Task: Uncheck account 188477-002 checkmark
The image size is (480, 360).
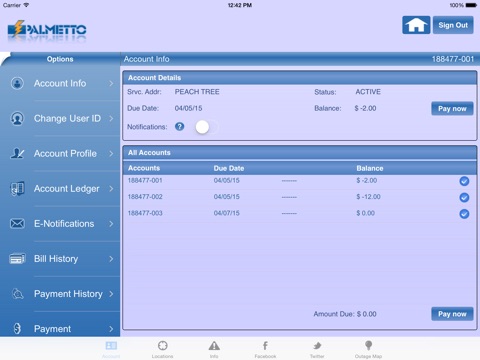Action: [x=464, y=197]
